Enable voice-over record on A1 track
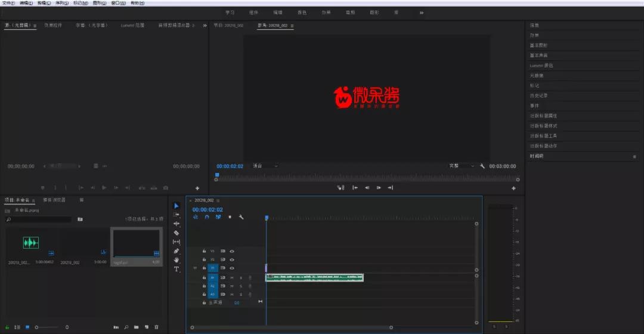This screenshot has width=644, height=334. pos(250,278)
